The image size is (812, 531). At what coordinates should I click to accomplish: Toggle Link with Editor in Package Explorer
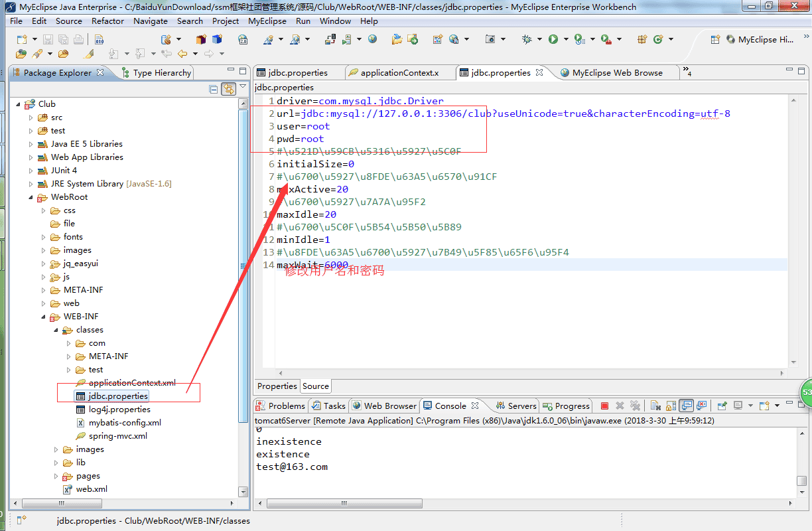pyautogui.click(x=228, y=89)
